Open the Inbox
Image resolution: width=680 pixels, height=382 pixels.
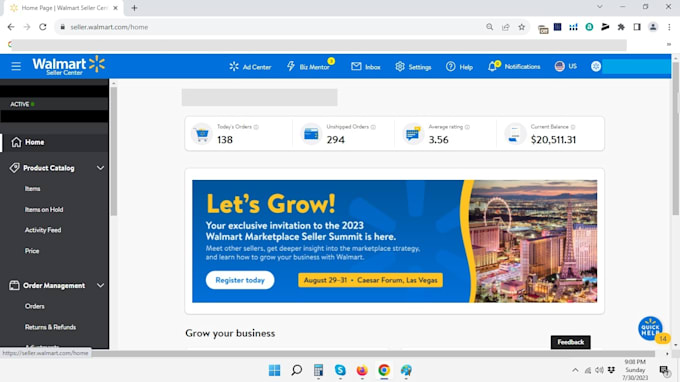tap(366, 67)
